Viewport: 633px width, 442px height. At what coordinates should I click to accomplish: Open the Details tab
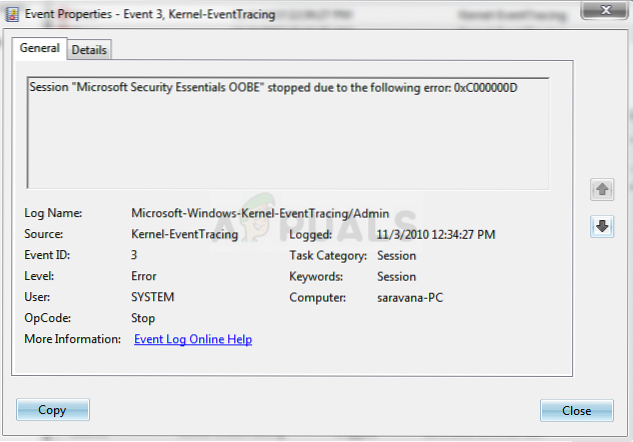[90, 50]
